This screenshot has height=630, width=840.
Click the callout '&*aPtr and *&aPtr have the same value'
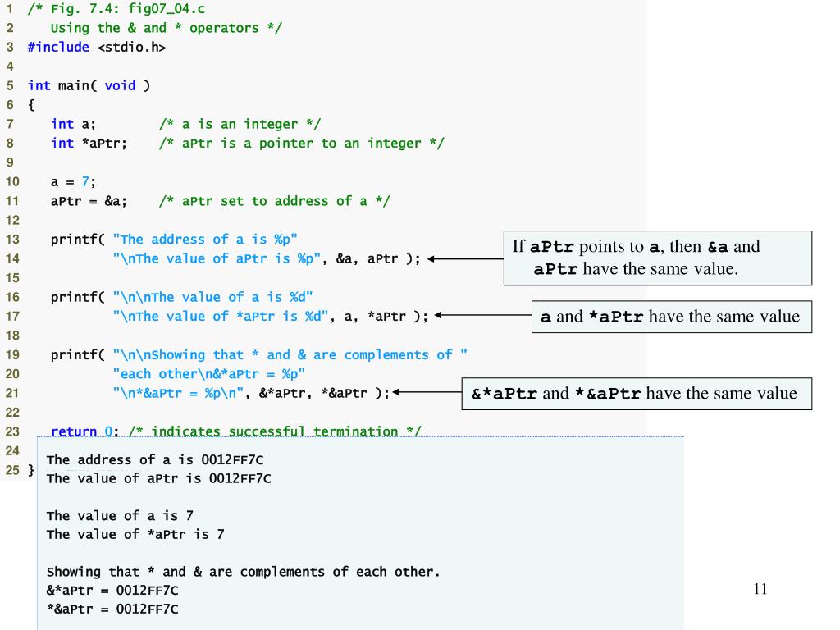pyautogui.click(x=637, y=394)
